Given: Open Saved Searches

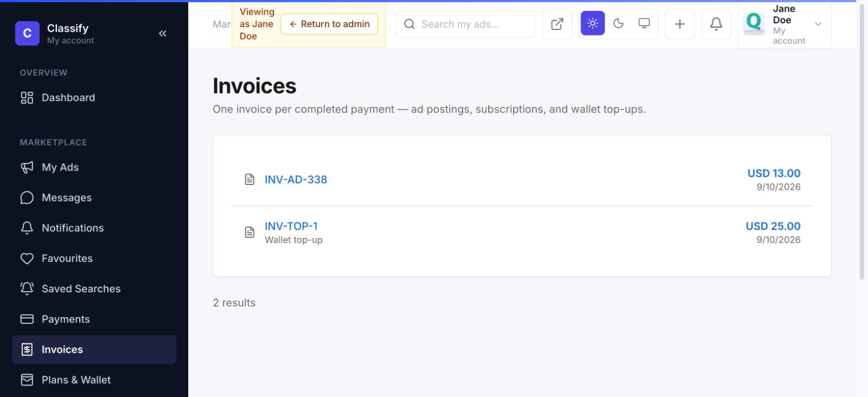Looking at the screenshot, I should [x=94, y=289].
